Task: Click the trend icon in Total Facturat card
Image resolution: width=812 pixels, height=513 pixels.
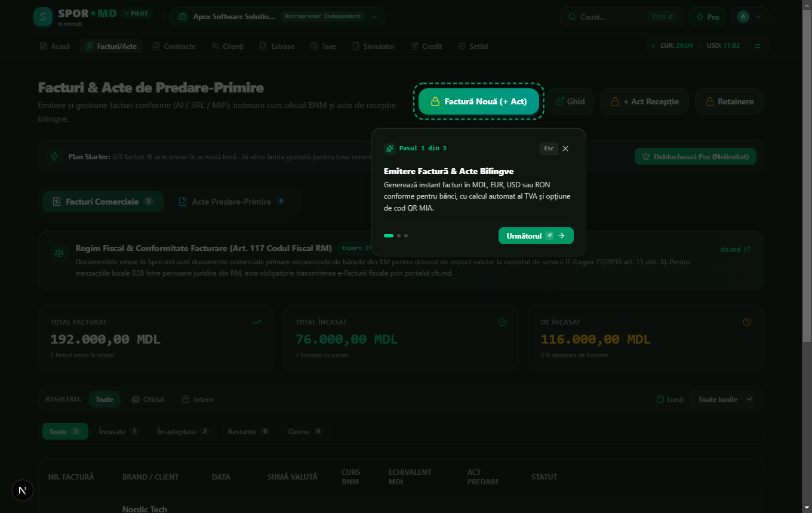Action: click(257, 322)
